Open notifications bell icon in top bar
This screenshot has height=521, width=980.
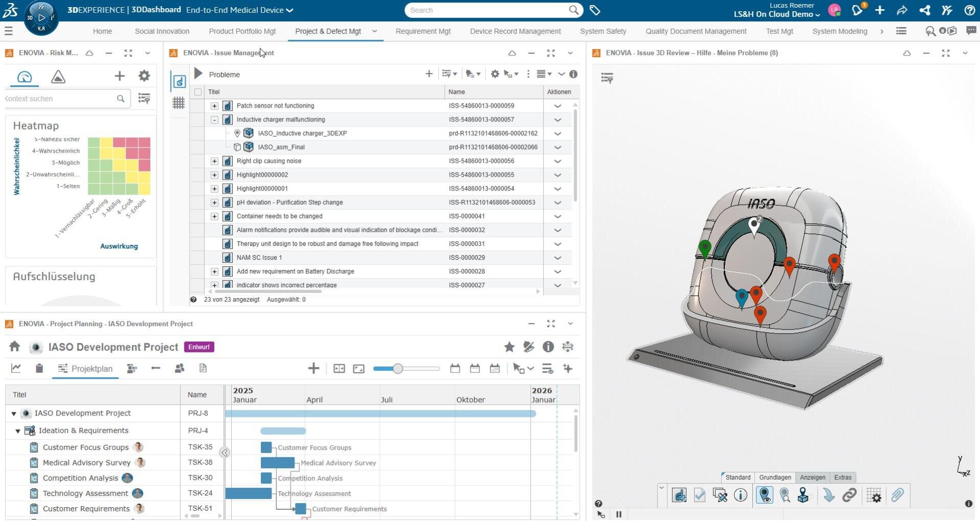pos(857,10)
